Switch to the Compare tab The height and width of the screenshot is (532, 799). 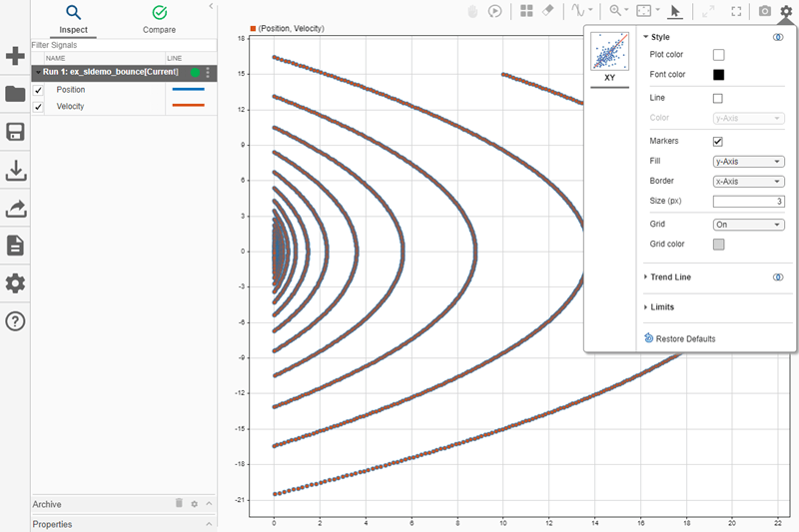point(159,19)
